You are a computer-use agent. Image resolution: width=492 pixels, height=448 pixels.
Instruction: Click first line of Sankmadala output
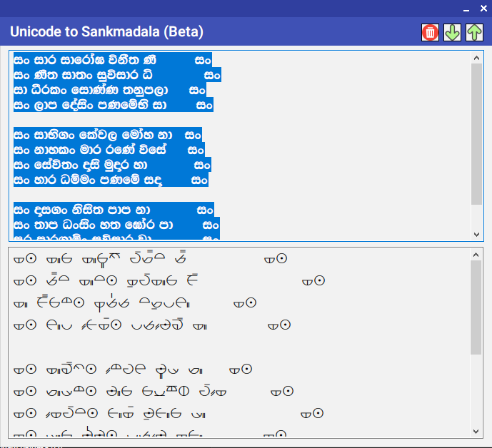point(150,259)
